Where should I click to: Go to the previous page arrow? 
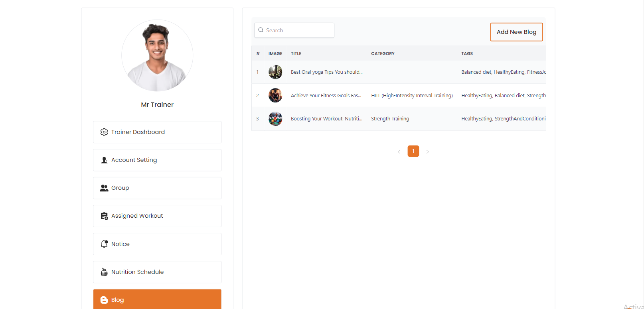399,152
